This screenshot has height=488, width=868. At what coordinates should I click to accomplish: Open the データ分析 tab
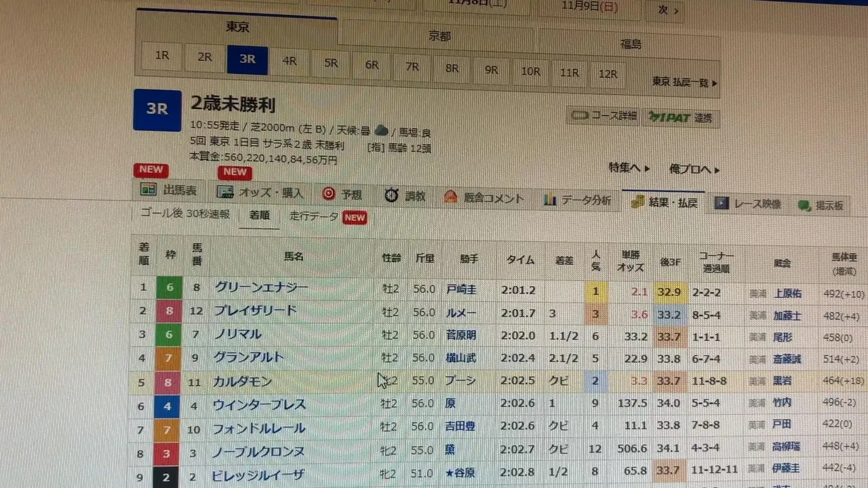(x=578, y=200)
